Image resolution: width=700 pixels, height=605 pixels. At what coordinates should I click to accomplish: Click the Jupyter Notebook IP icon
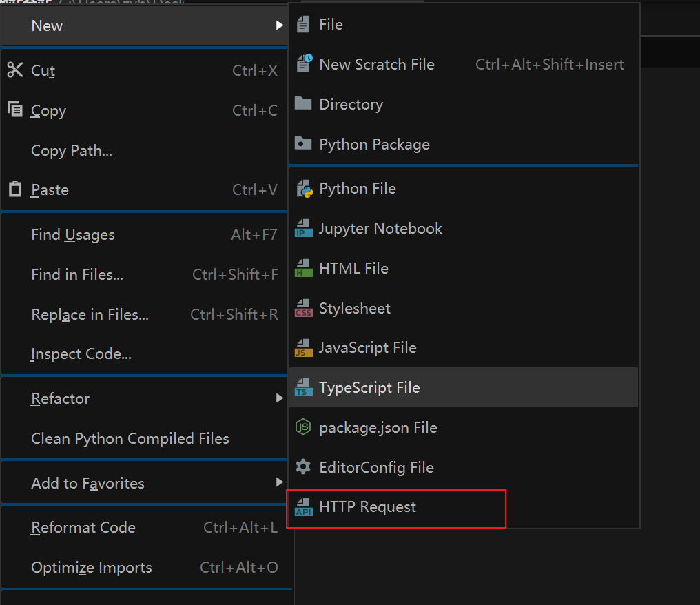[x=304, y=228]
